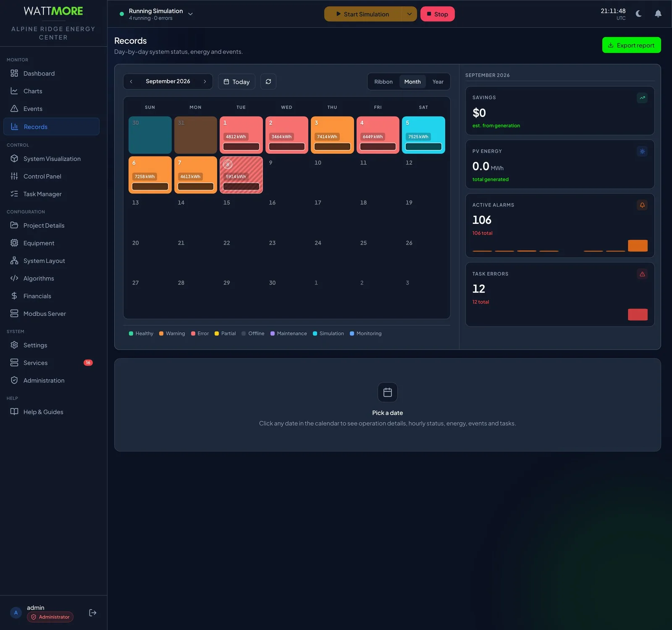Expand the Running Simulation status dropdown
The width and height of the screenshot is (672, 630).
(156, 14)
